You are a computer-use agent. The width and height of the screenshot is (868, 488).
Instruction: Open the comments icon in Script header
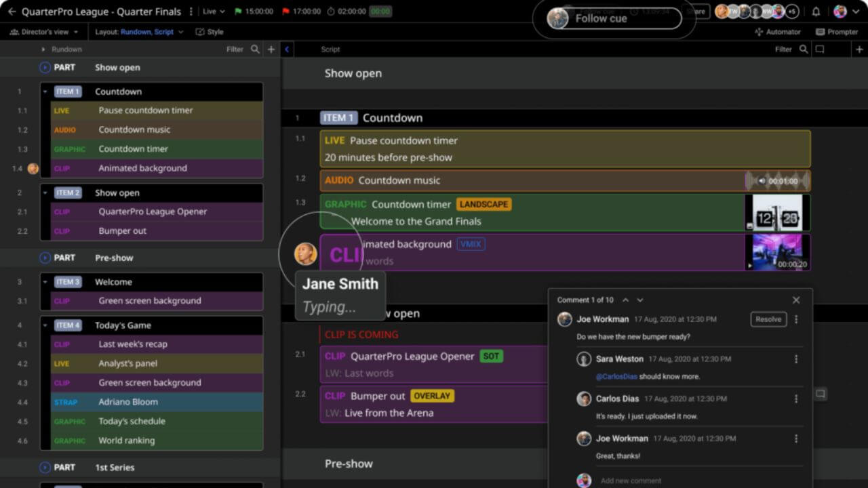pos(820,49)
